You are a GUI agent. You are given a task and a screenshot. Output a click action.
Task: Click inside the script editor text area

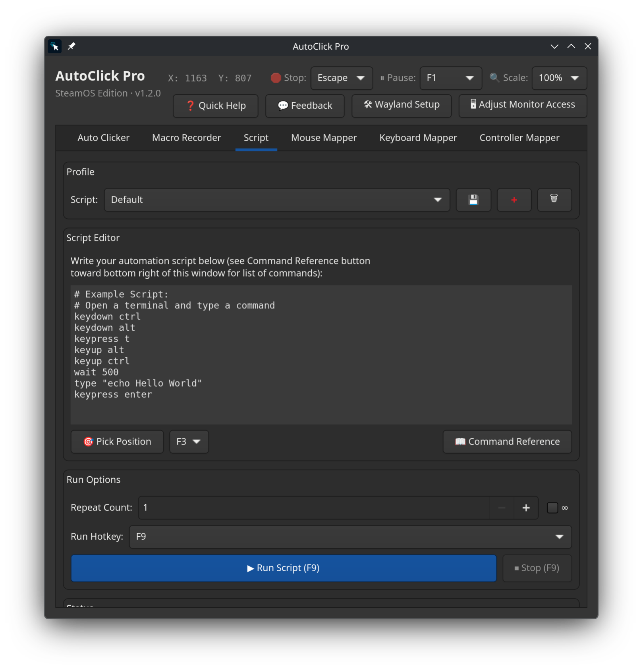click(x=321, y=355)
